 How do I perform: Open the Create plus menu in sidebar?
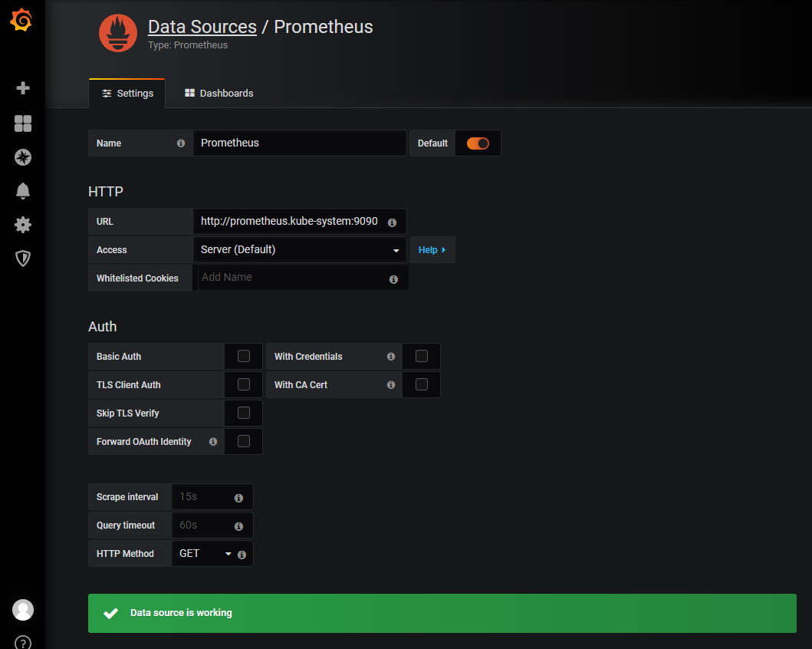click(23, 87)
